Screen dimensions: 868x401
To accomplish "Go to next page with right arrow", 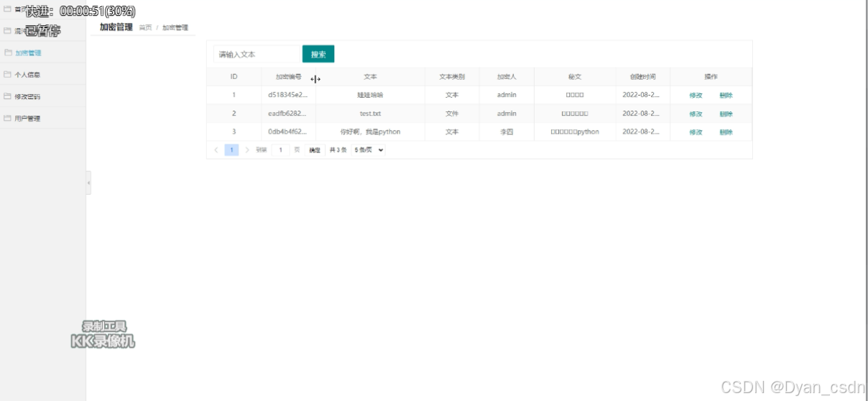I will point(247,150).
